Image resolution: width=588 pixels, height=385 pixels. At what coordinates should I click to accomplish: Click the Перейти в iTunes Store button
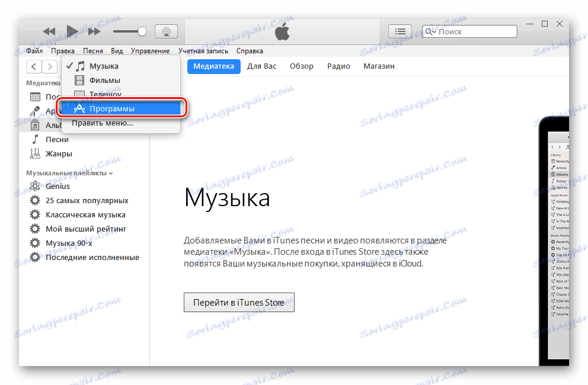coord(239,302)
